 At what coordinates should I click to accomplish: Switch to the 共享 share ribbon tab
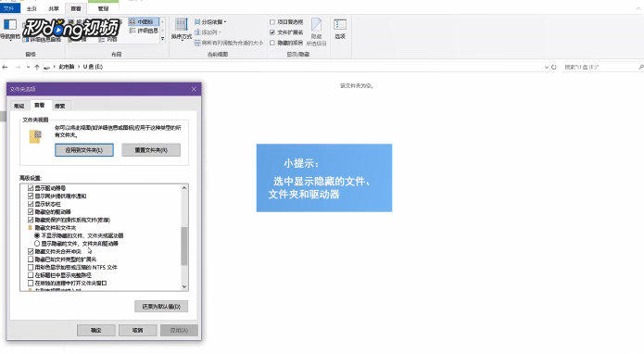point(54,8)
